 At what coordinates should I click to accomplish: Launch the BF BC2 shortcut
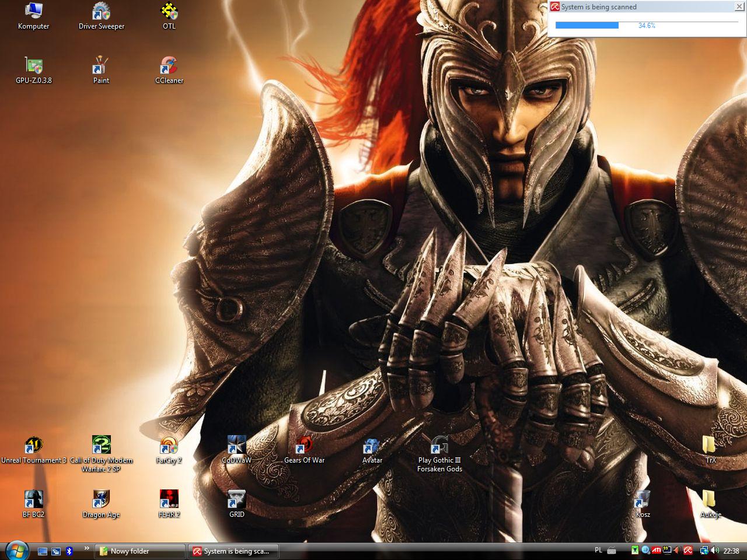pos(33,505)
